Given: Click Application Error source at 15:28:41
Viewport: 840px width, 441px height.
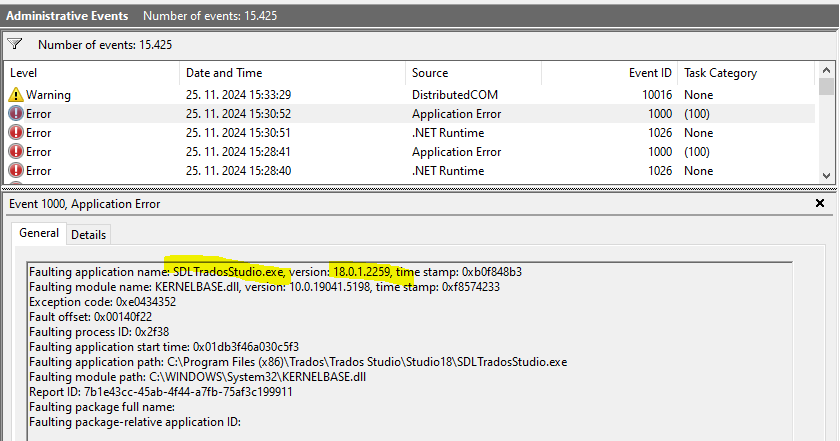Looking at the screenshot, I should [x=456, y=152].
